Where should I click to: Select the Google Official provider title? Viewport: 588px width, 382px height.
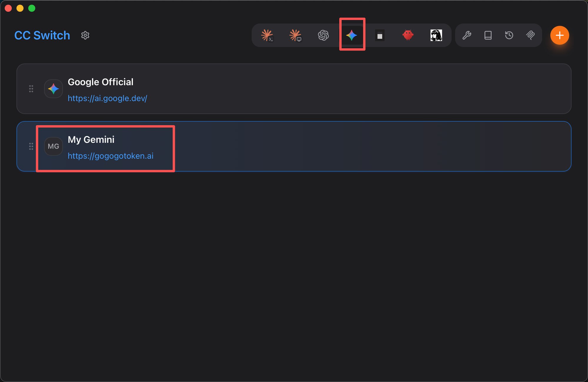(101, 82)
